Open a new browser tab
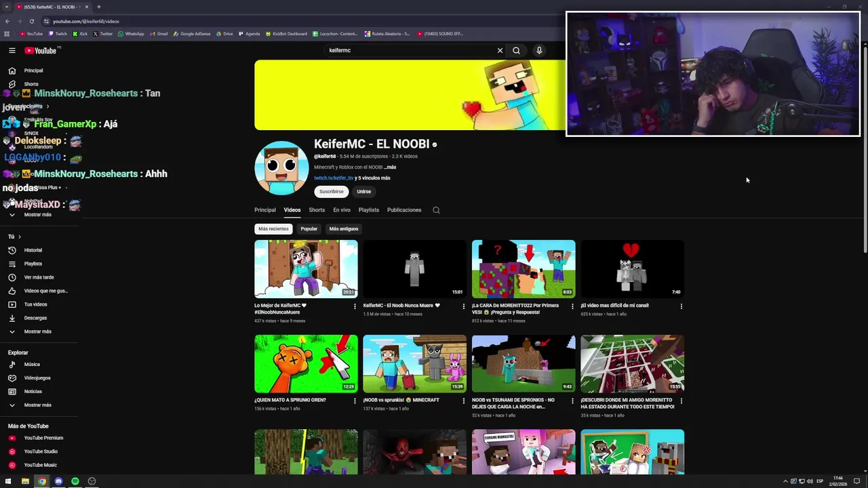868x488 pixels. click(98, 7)
